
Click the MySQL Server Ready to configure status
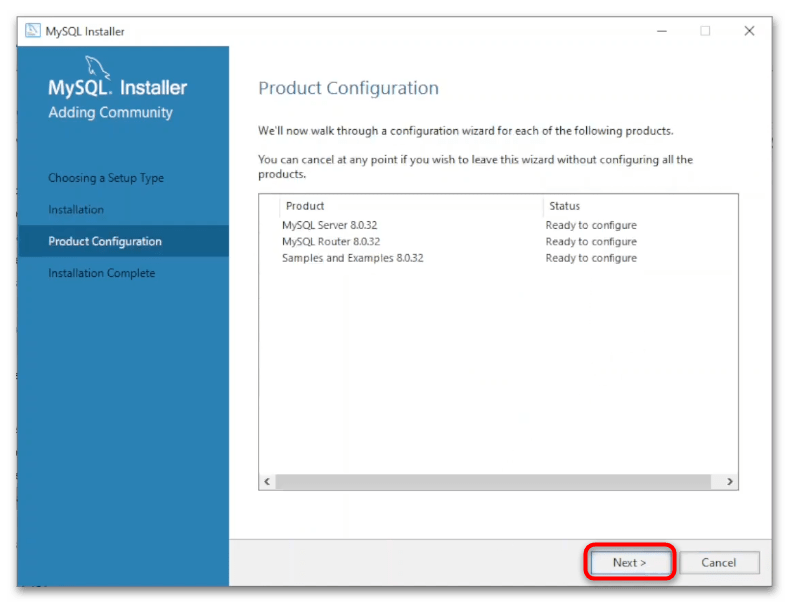click(x=591, y=225)
